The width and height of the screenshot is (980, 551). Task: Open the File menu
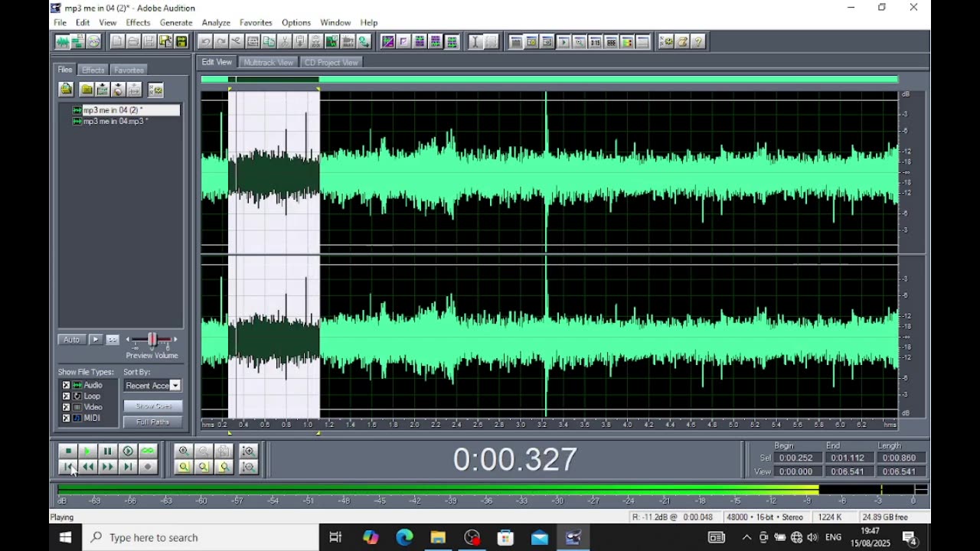60,23
